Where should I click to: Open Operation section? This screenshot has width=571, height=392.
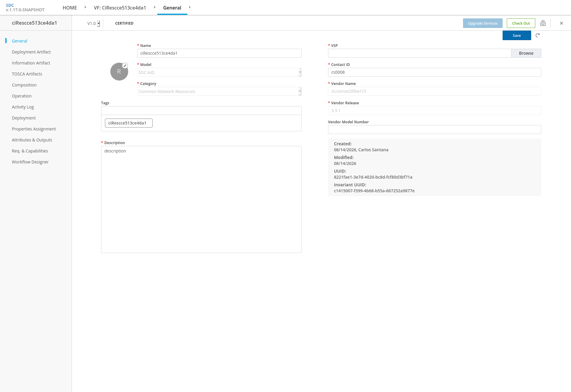pyautogui.click(x=22, y=96)
